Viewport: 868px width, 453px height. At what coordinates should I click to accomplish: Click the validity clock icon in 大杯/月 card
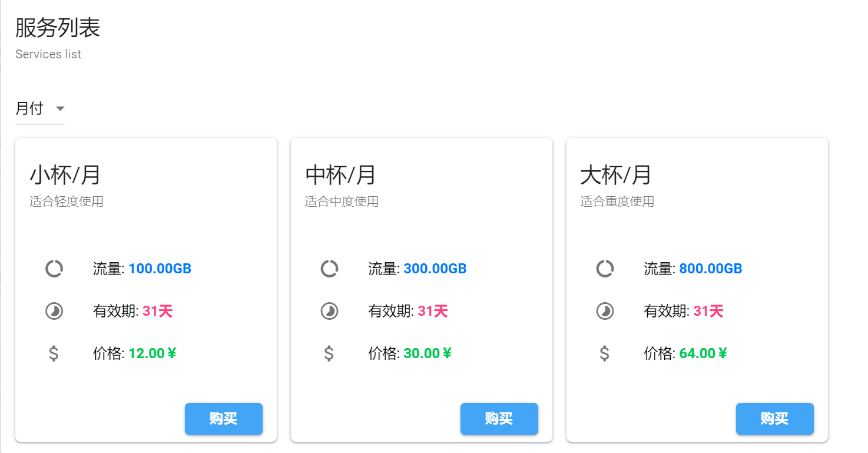coord(605,311)
